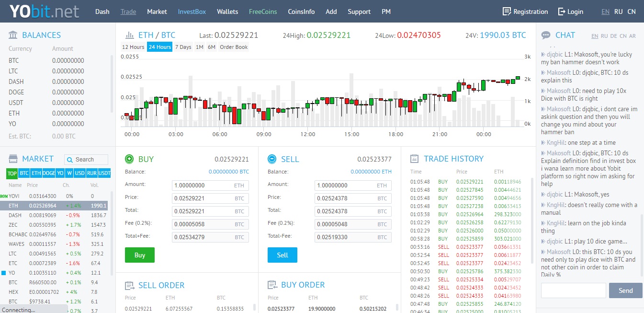This screenshot has height=313, width=644.
Task: Click the Sell Amount input field
Action: point(353,185)
